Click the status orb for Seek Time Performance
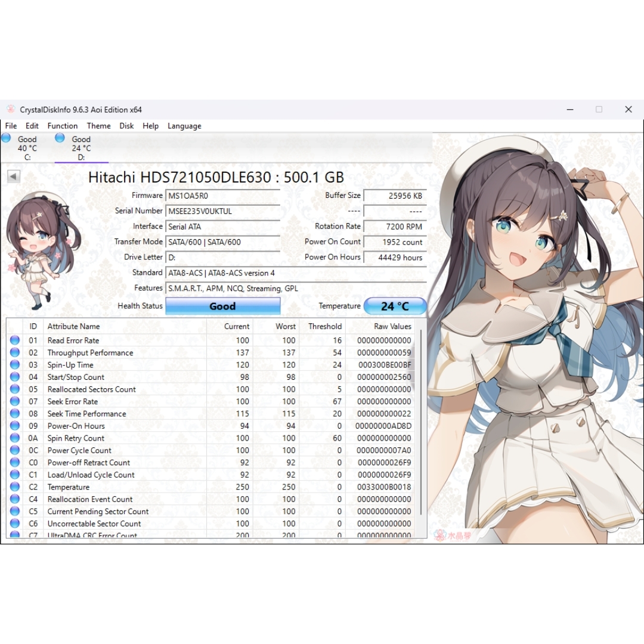The height and width of the screenshot is (644, 644). (x=15, y=414)
